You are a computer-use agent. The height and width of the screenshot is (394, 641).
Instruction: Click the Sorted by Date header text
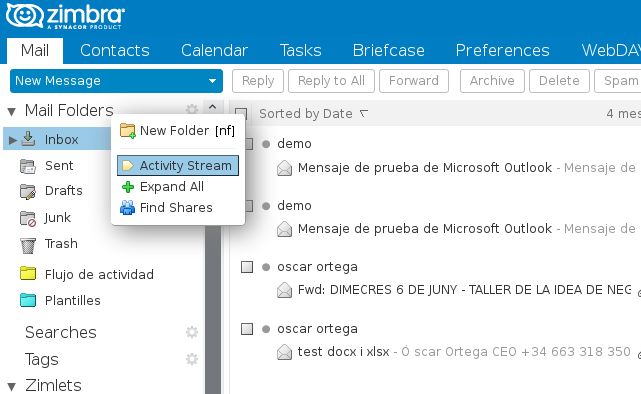306,114
